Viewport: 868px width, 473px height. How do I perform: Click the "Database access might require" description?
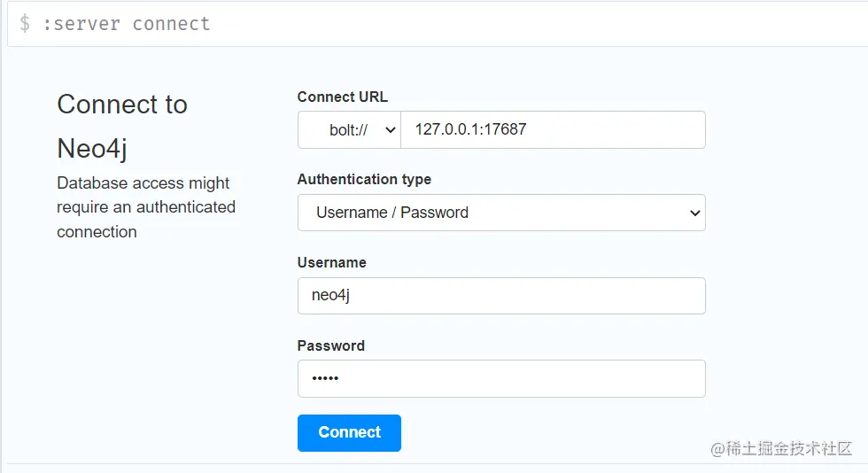pos(145,207)
